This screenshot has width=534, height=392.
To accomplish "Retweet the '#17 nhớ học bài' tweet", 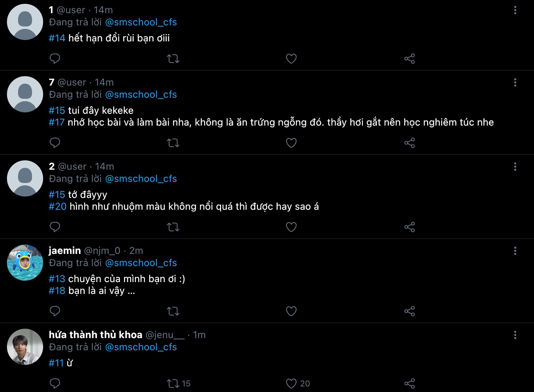I will click(x=173, y=143).
